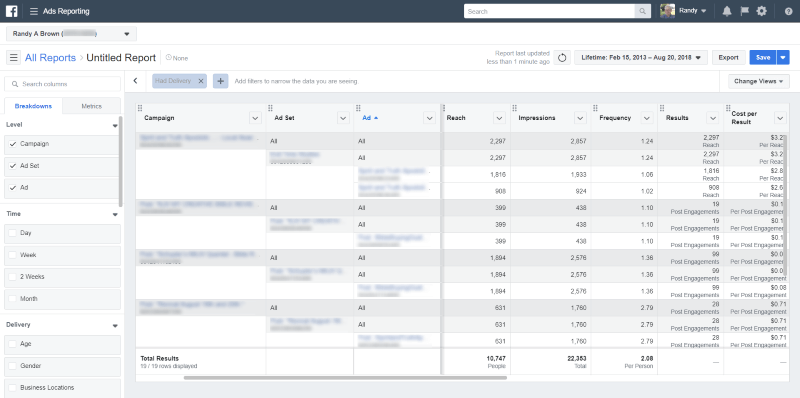Remove the Had Delivery filter

point(201,81)
